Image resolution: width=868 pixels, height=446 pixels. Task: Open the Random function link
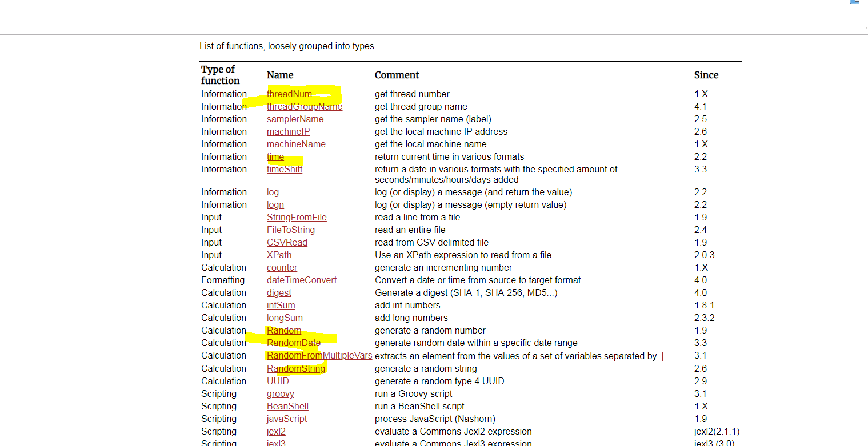pyautogui.click(x=284, y=330)
